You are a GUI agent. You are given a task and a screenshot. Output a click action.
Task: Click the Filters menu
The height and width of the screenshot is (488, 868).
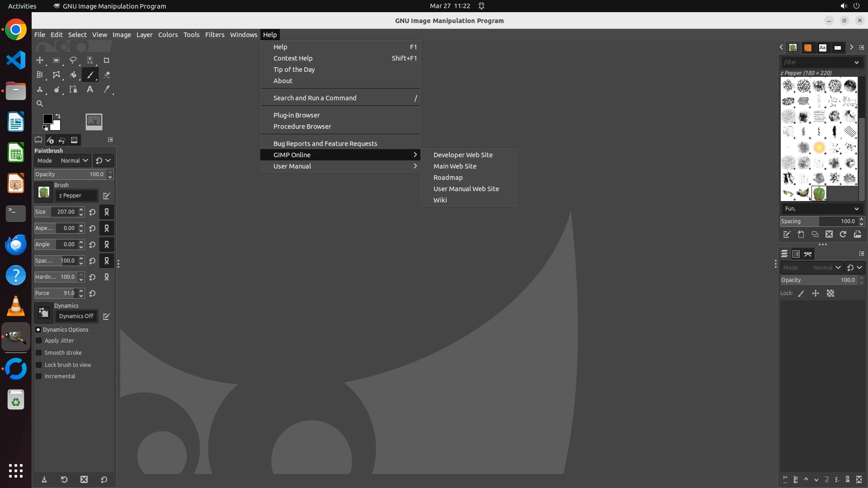click(214, 35)
